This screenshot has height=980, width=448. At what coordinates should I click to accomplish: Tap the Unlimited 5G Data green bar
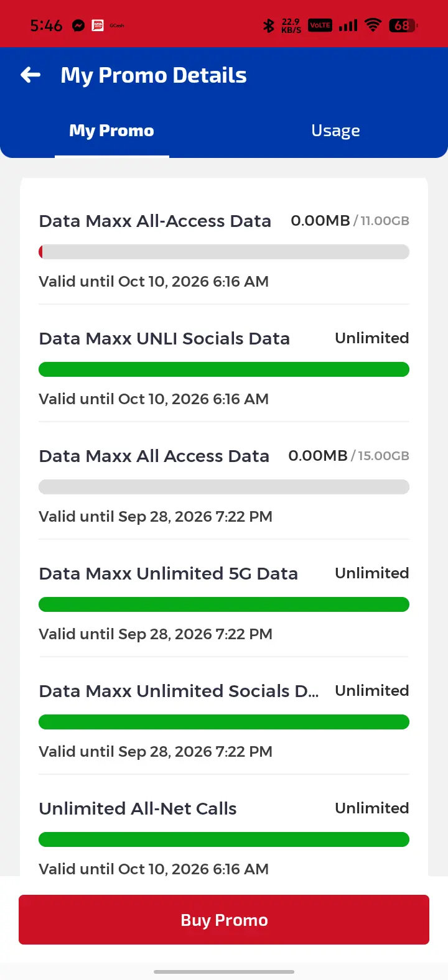[224, 604]
